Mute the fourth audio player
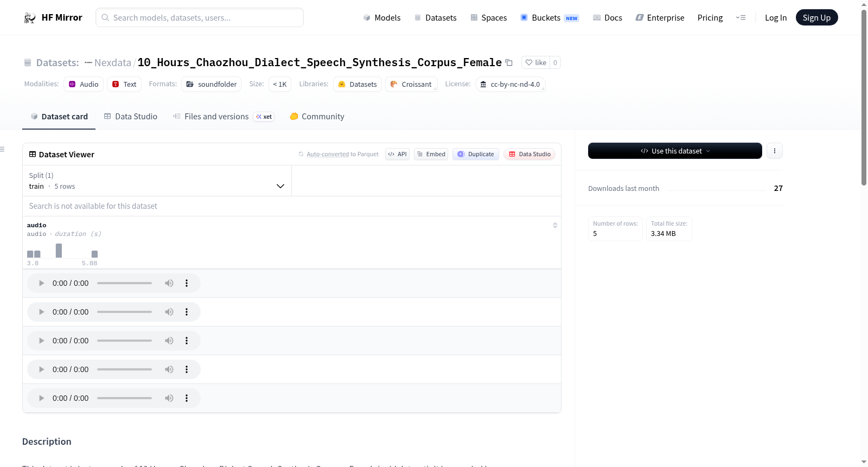 [169, 369]
